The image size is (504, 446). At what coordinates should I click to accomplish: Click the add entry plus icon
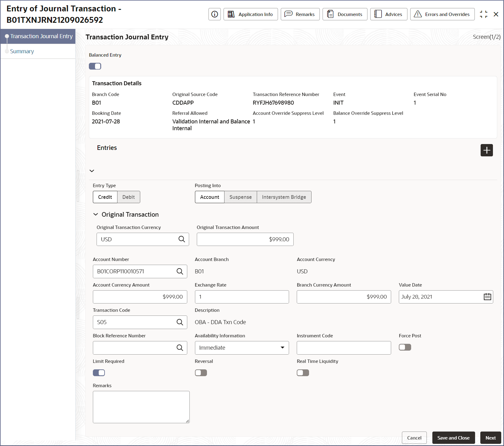pos(486,150)
